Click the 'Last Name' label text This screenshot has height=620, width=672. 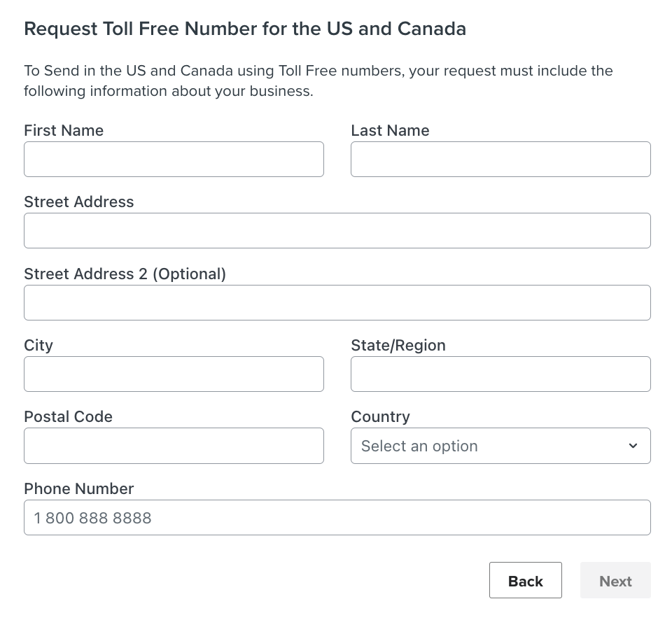pyautogui.click(x=390, y=131)
